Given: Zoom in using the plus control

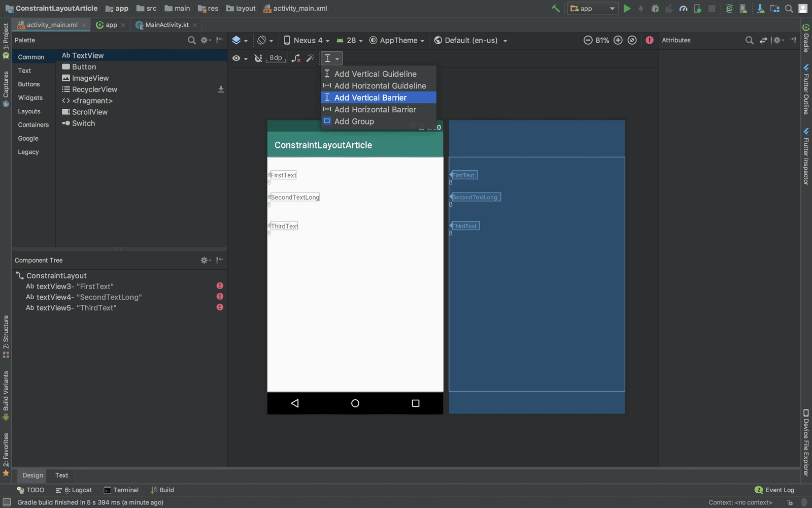Looking at the screenshot, I should 618,40.
